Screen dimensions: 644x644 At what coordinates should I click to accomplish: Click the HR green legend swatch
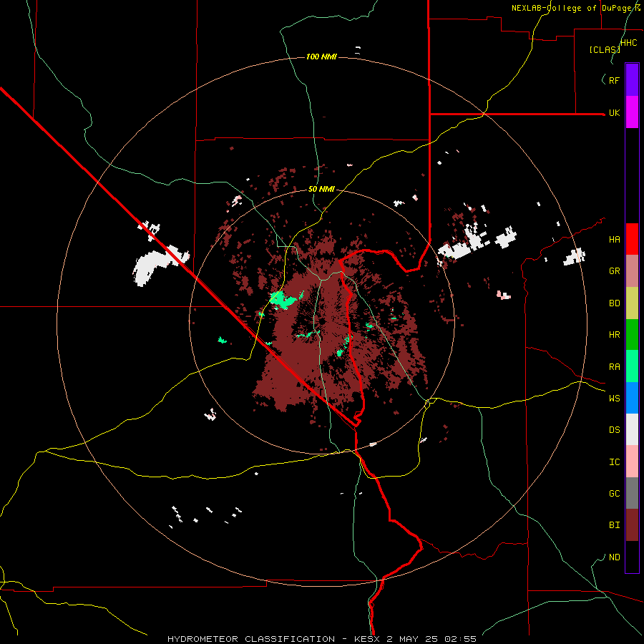coord(632,335)
